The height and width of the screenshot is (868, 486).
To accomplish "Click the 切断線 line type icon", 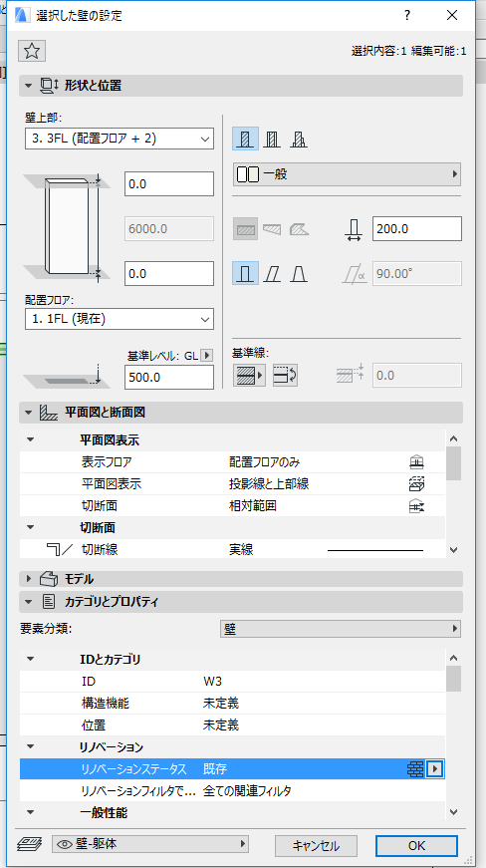I will (x=60, y=549).
